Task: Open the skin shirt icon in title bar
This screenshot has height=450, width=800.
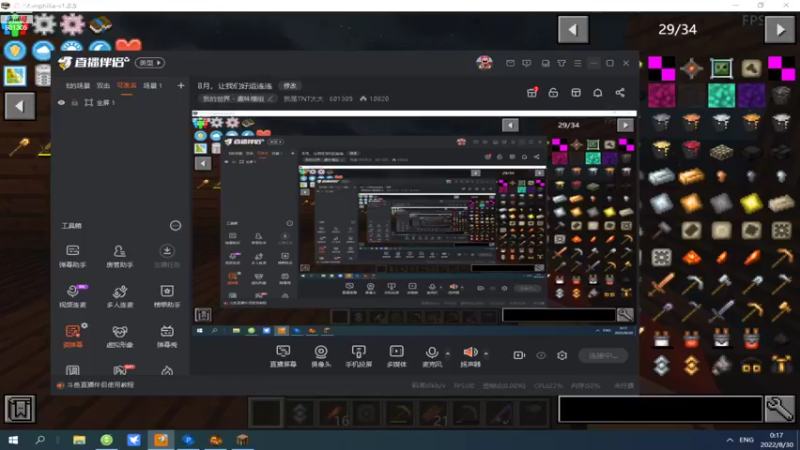Action: pyautogui.click(x=561, y=63)
